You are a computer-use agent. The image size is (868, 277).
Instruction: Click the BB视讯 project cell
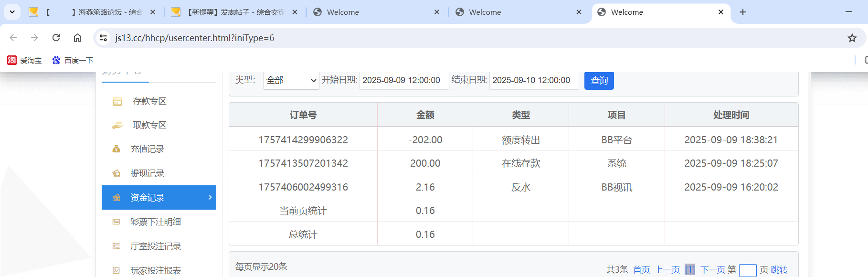tap(617, 187)
